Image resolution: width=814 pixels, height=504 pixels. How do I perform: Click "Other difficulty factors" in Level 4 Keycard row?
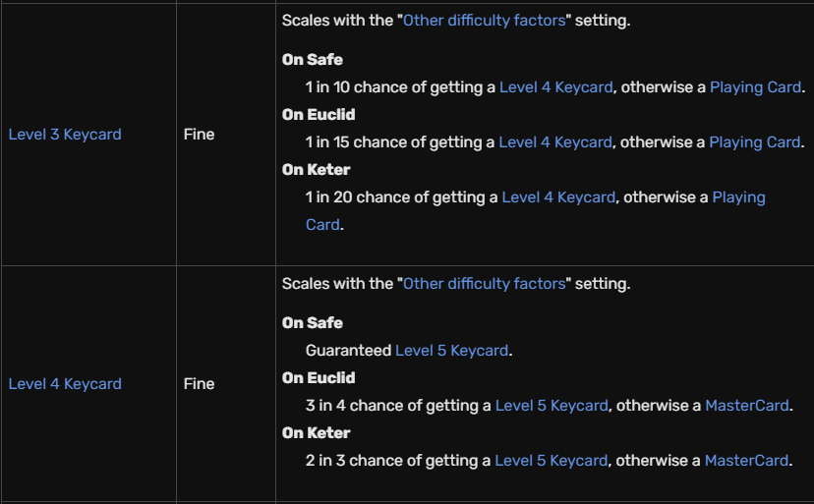(x=485, y=284)
